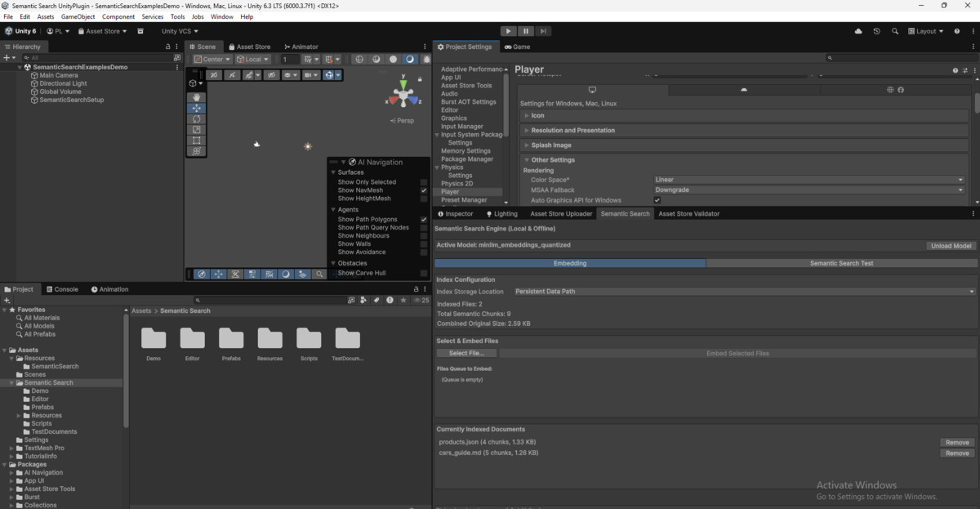Select the combined Transform tool
The width and height of the screenshot is (980, 509).
[196, 151]
